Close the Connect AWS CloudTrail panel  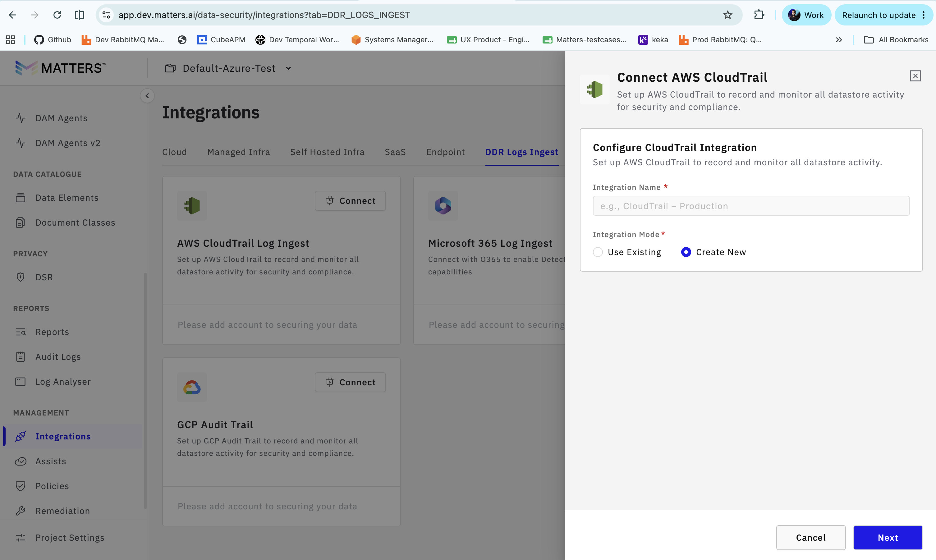(915, 76)
